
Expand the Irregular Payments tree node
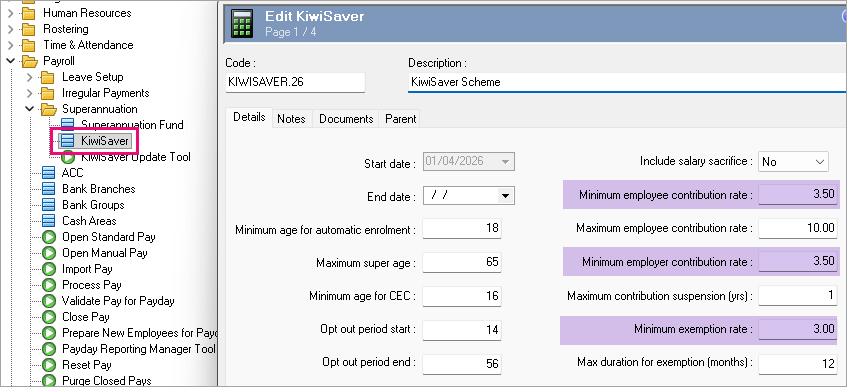point(30,93)
